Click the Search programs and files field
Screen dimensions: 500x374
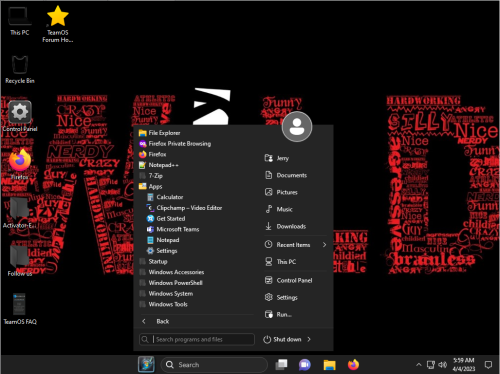tap(197, 339)
